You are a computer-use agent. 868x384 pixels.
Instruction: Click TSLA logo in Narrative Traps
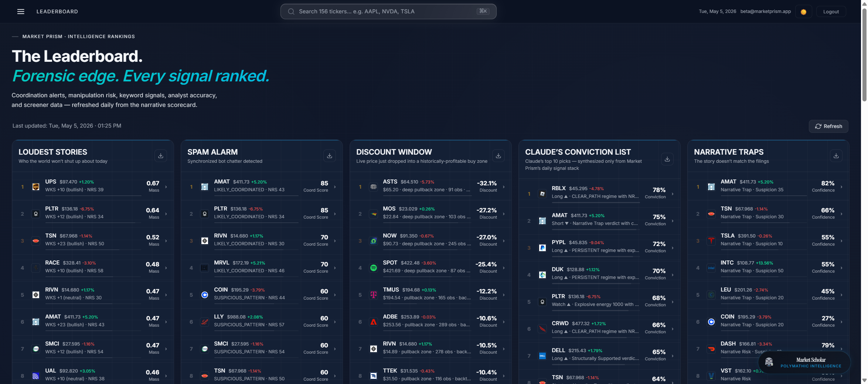[711, 241]
